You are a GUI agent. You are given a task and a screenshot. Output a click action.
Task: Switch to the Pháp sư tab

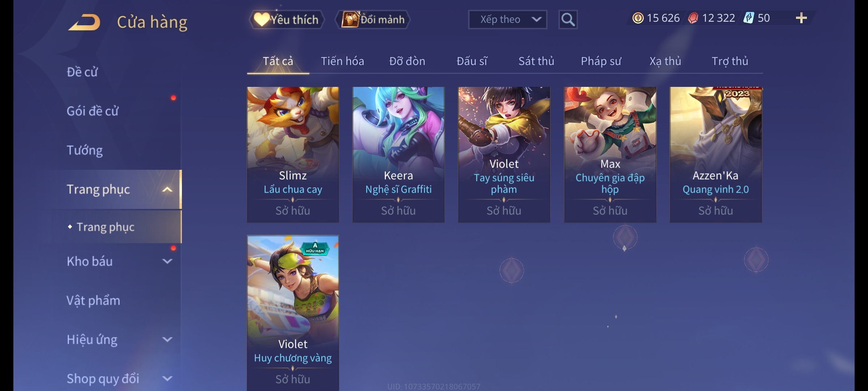click(601, 61)
